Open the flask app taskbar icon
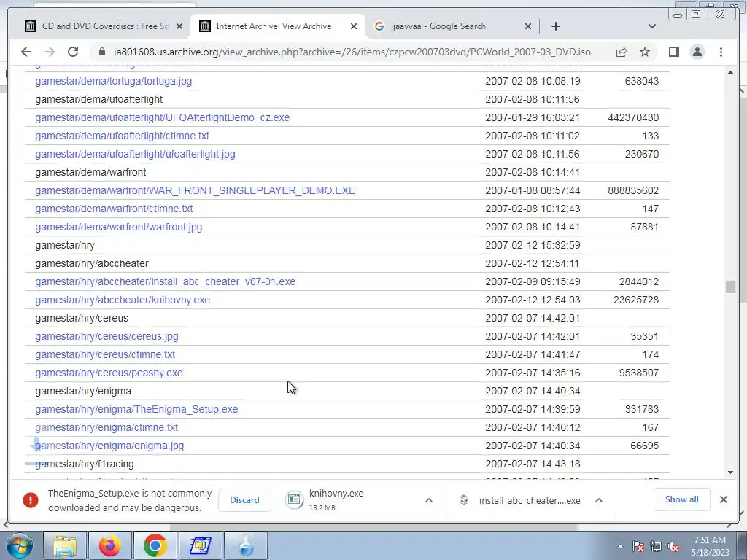Image resolution: width=747 pixels, height=560 pixels. click(245, 545)
